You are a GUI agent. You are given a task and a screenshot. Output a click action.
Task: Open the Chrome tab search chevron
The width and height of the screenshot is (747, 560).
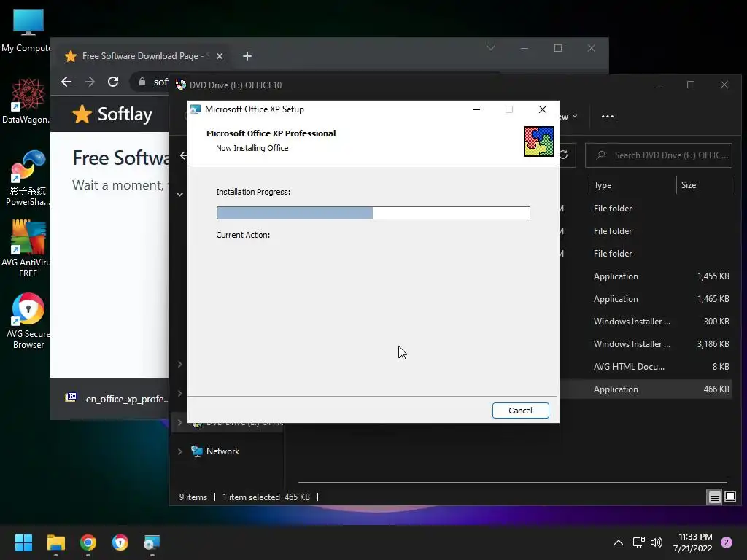(491, 48)
